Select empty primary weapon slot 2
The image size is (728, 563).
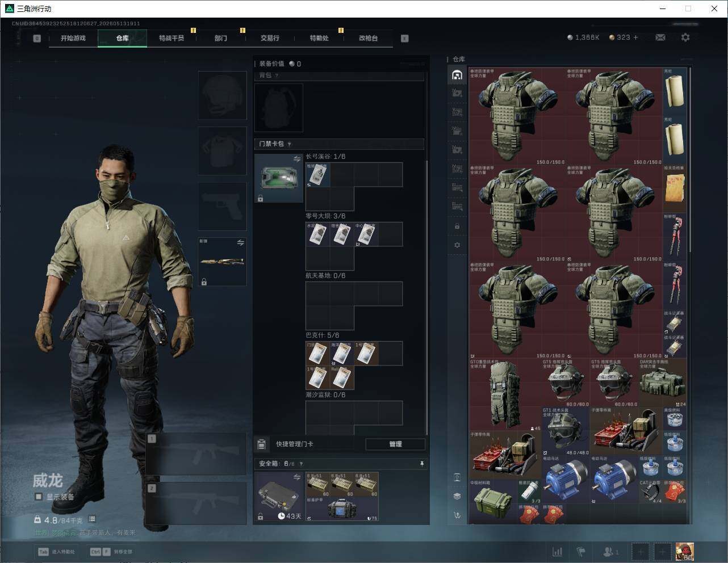[x=196, y=503]
